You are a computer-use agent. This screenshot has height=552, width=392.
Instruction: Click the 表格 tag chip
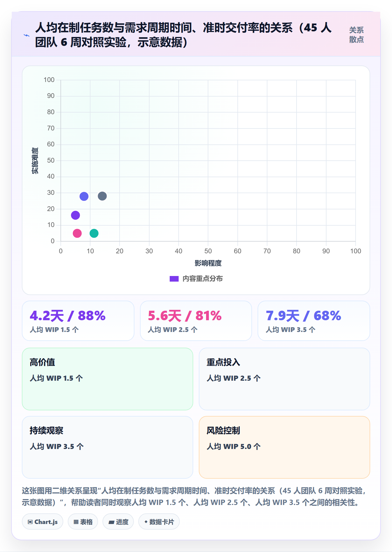83,522
